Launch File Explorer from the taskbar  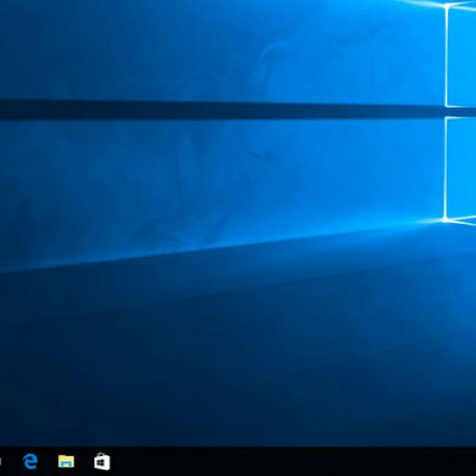click(x=66, y=461)
